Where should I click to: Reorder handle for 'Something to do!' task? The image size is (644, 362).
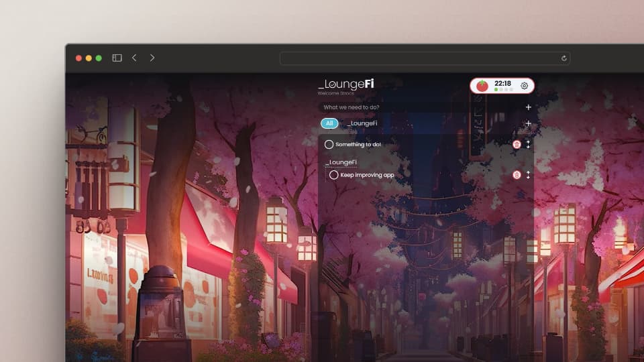(x=528, y=144)
